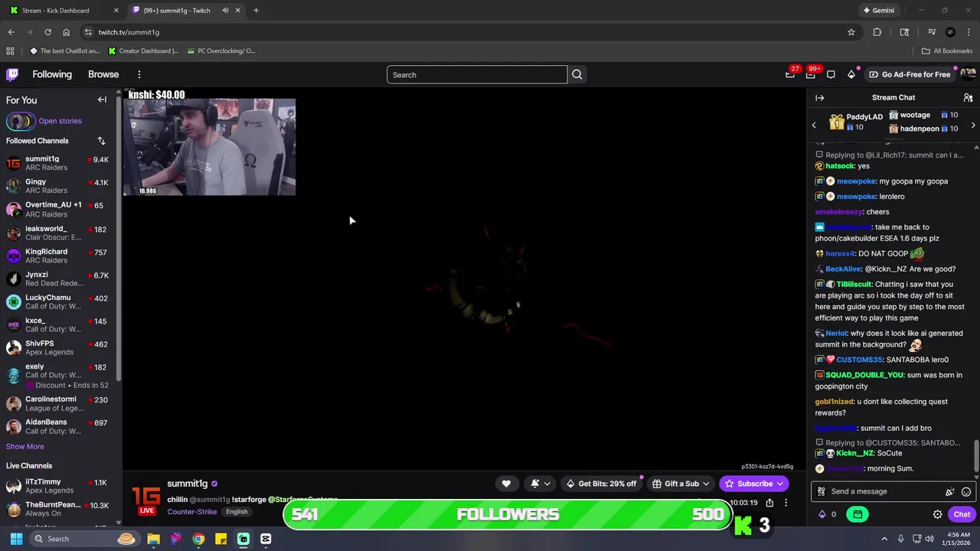Image resolution: width=980 pixels, height=551 pixels.
Task: Open the emote picker smiley icon
Action: tap(966, 492)
